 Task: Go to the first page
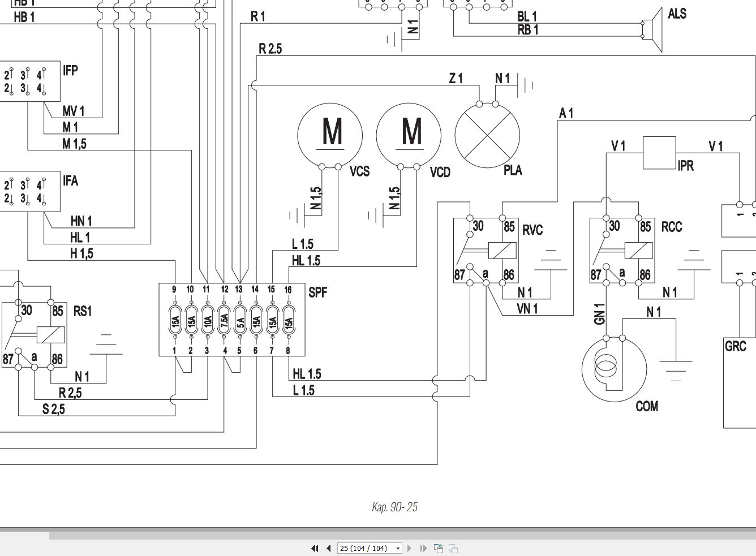click(315, 548)
